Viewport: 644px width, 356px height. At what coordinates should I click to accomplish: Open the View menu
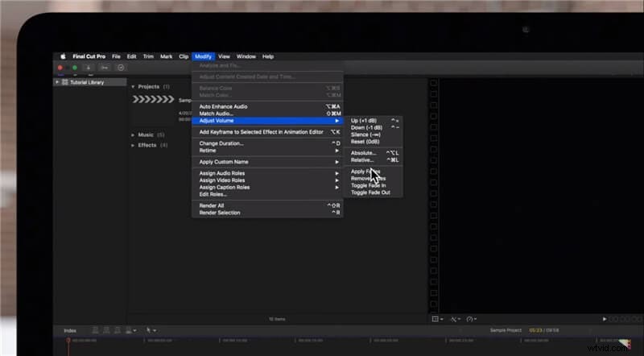coord(224,56)
